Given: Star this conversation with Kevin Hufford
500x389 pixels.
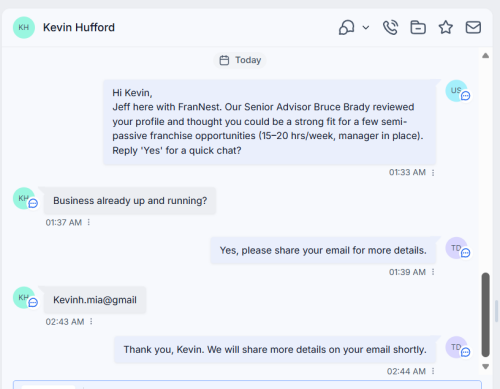Looking at the screenshot, I should pos(445,27).
